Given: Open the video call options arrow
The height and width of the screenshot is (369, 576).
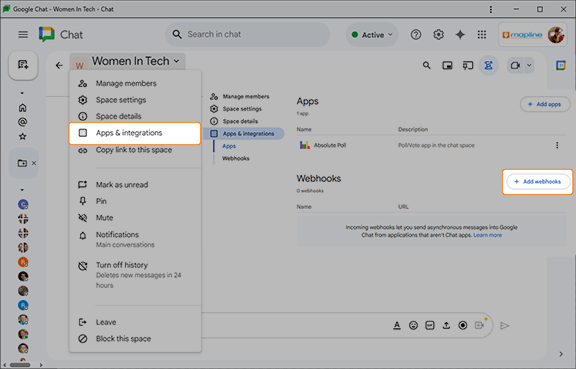Looking at the screenshot, I should click(x=529, y=65).
